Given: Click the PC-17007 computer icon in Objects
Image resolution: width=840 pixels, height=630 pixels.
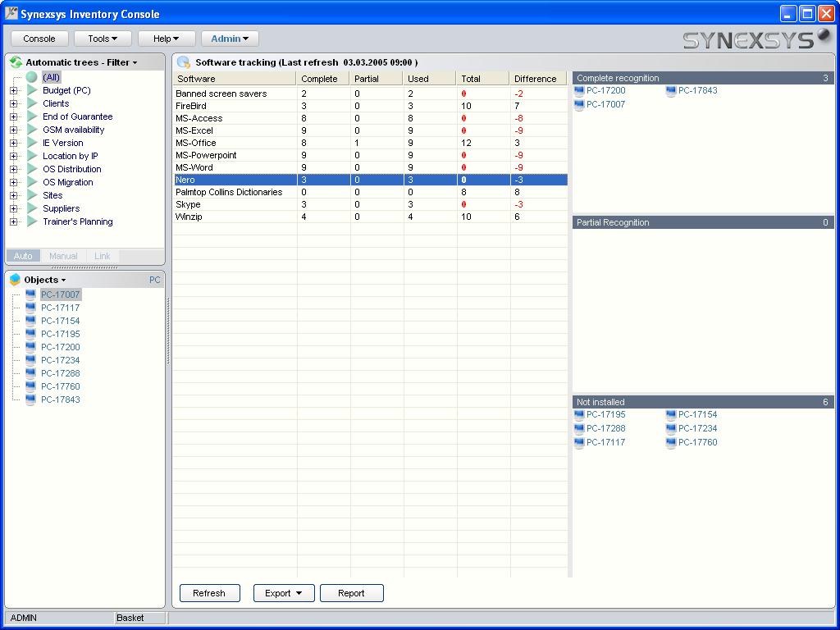Looking at the screenshot, I should click(x=30, y=294).
